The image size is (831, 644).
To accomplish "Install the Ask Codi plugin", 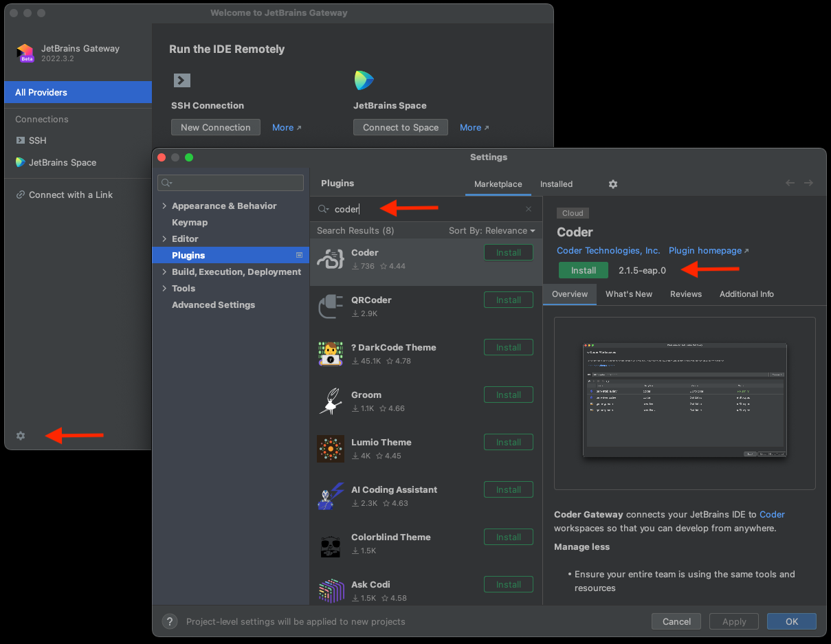I will 509,584.
